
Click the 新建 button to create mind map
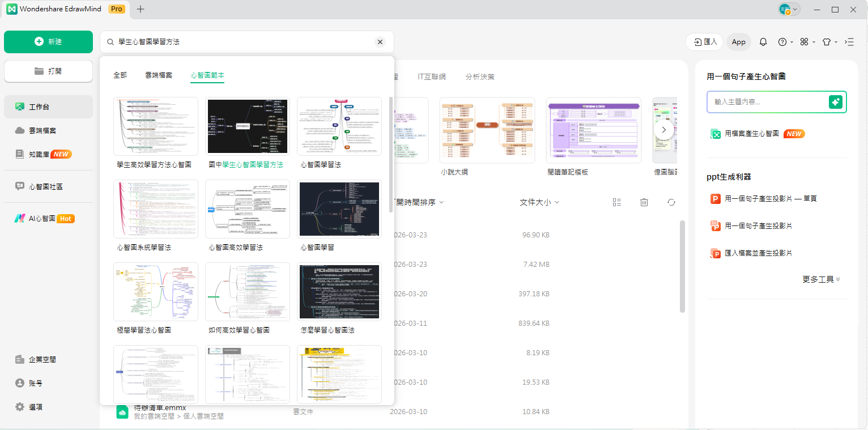48,41
